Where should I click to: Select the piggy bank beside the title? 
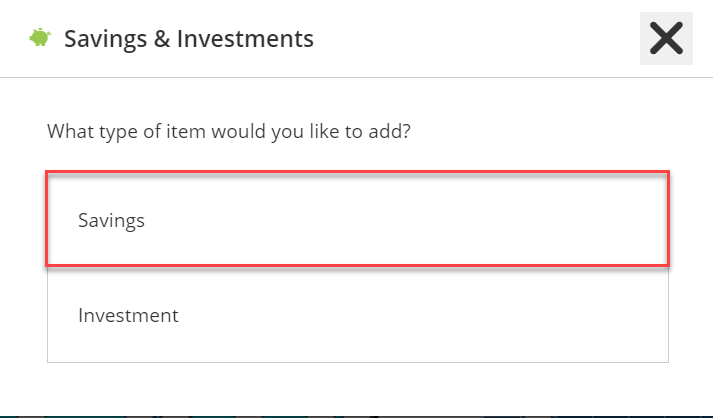[40, 38]
